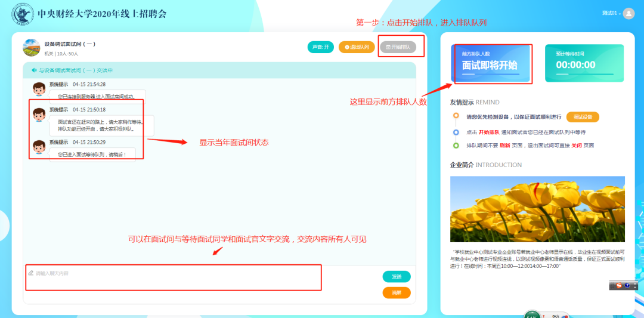Open the 测试01 user dropdown menu
This screenshot has width=644, height=318.
pyautogui.click(x=611, y=13)
